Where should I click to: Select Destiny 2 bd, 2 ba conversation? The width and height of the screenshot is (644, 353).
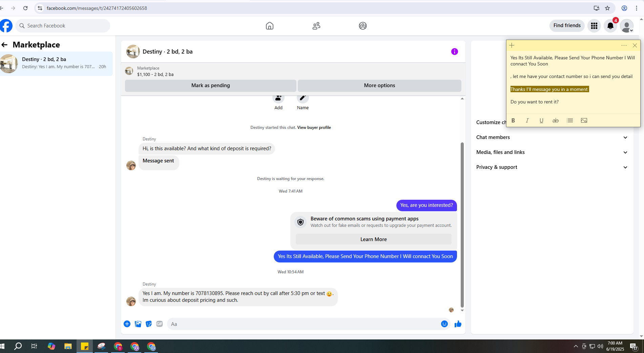tap(56, 63)
